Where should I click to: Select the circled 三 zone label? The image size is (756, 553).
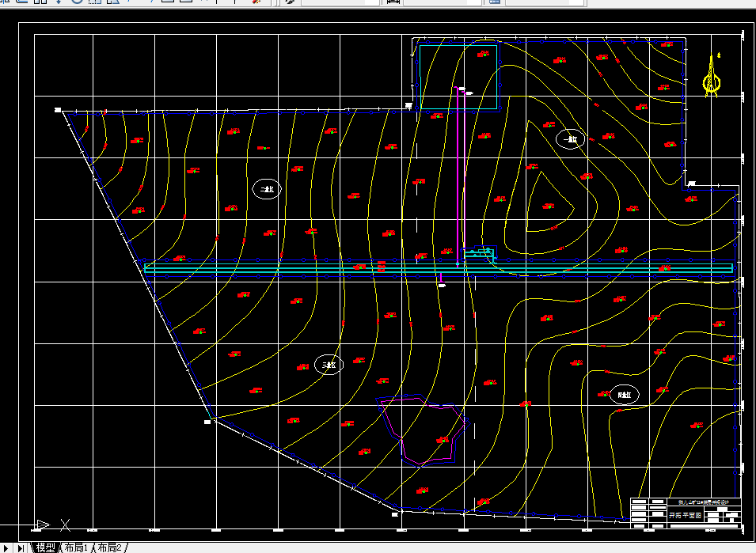(x=329, y=366)
